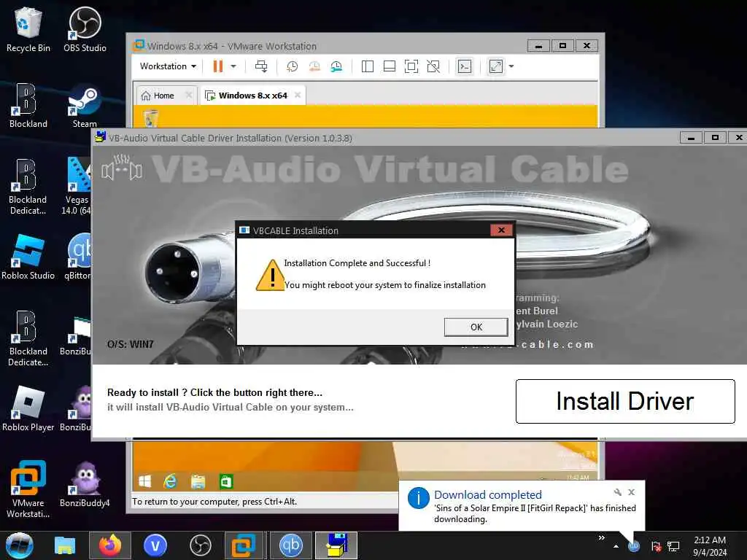Screen dimensions: 747x560
Task: Switch to OBS Studio on the taskbar
Action: [200, 545]
